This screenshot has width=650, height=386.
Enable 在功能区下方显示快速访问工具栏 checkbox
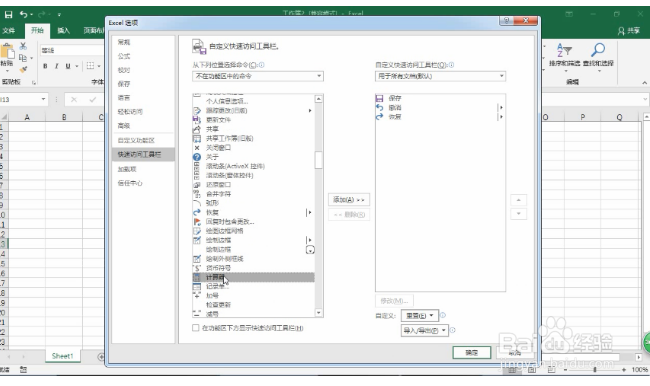click(196, 328)
